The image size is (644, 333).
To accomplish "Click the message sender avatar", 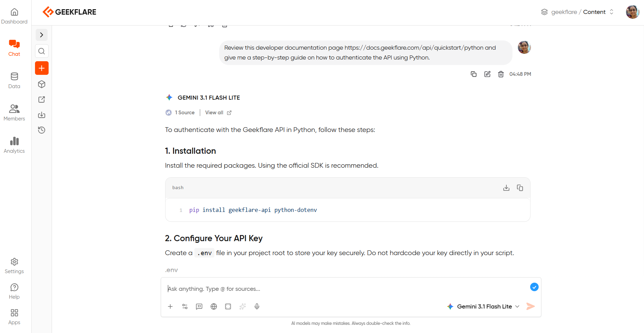I will [524, 47].
